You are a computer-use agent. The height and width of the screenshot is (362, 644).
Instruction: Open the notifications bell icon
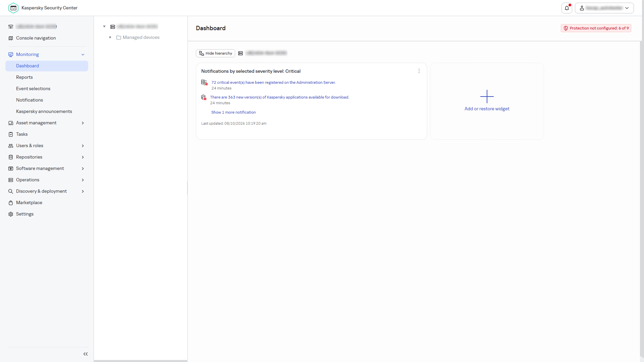coord(567,8)
